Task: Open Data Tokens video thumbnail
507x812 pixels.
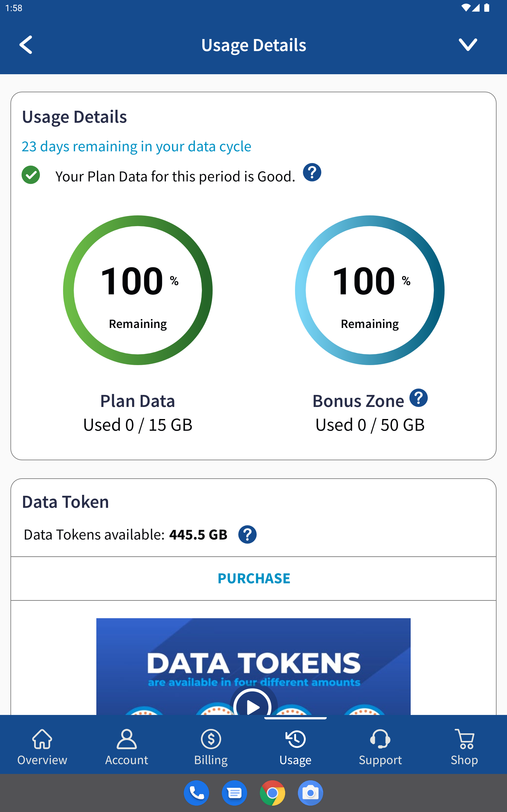Action: click(253, 666)
